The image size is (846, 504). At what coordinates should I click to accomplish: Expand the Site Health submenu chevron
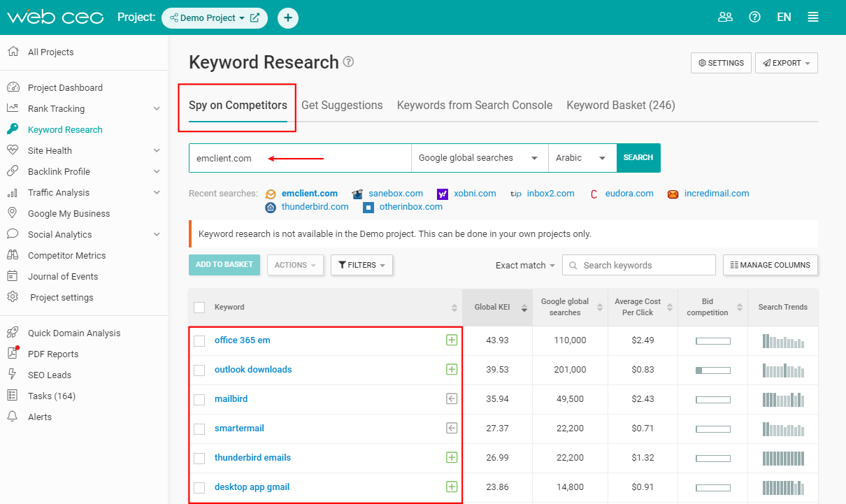[157, 150]
